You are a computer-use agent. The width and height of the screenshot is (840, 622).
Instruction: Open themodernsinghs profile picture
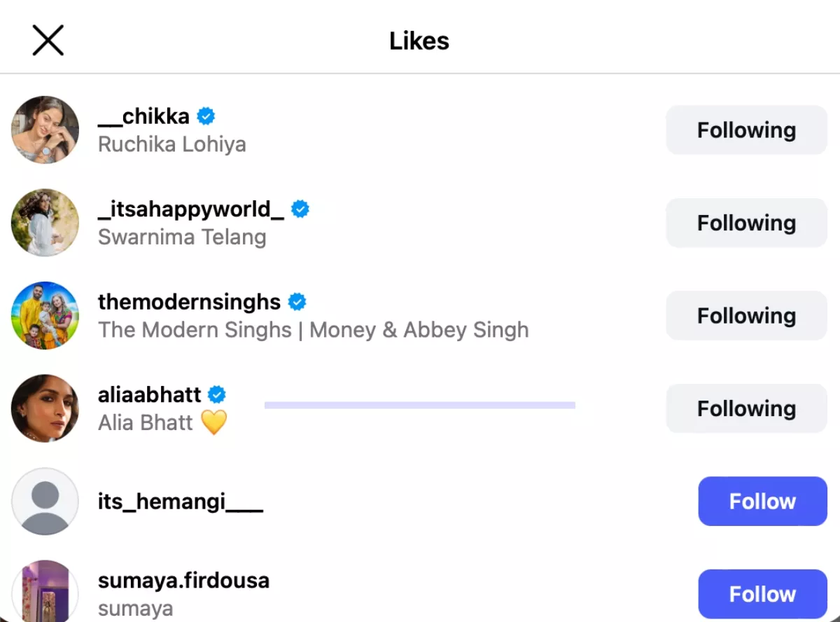(x=45, y=315)
